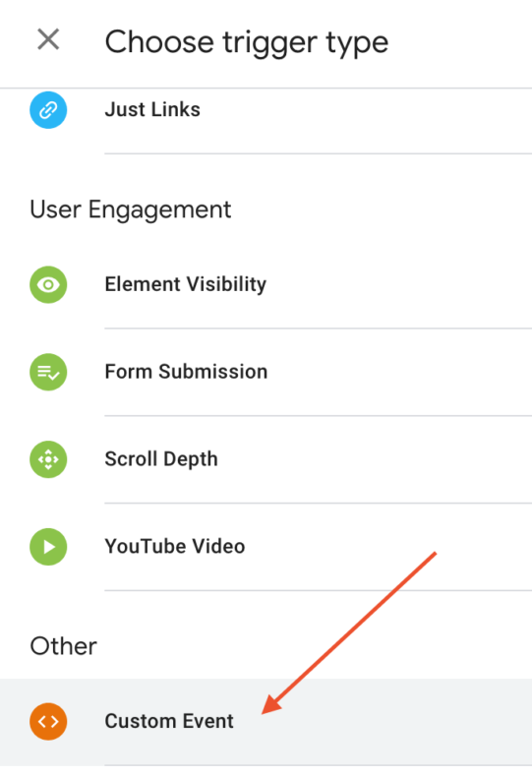Choose the YouTube Video trigger label
Viewport: 532px width, 777px height.
click(x=175, y=547)
